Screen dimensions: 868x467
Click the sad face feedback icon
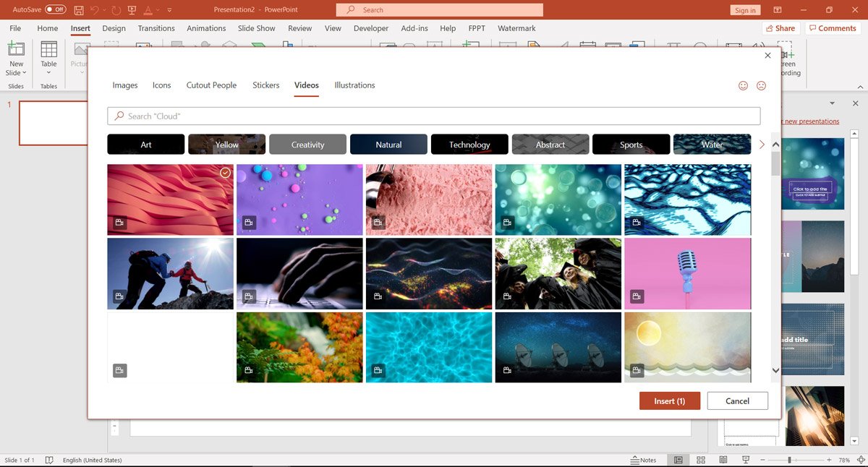pyautogui.click(x=761, y=85)
